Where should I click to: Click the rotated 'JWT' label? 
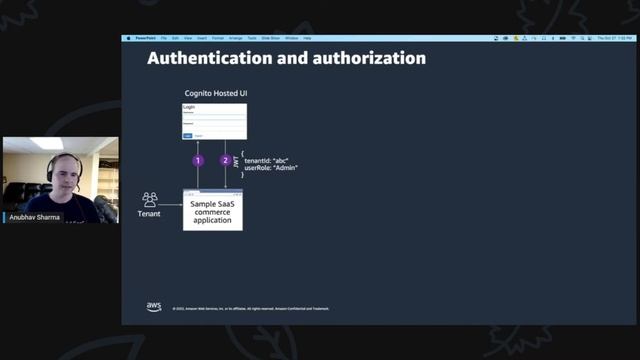click(x=236, y=162)
